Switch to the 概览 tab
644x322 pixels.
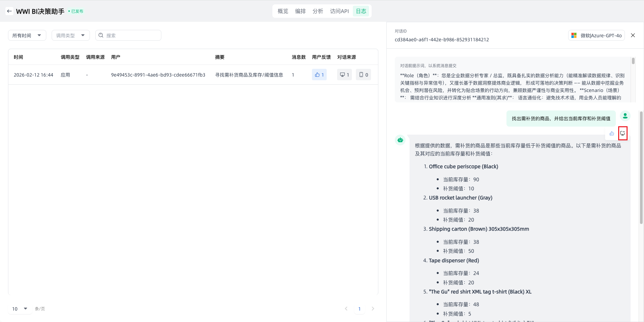coord(283,11)
